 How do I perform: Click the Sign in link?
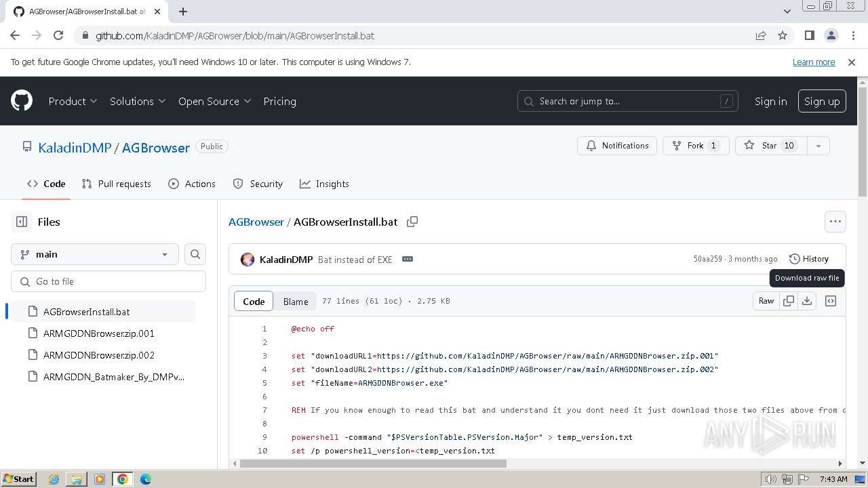point(771,101)
